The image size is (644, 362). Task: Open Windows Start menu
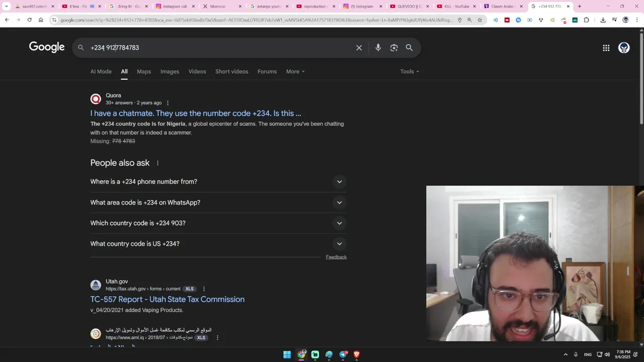[287, 354]
